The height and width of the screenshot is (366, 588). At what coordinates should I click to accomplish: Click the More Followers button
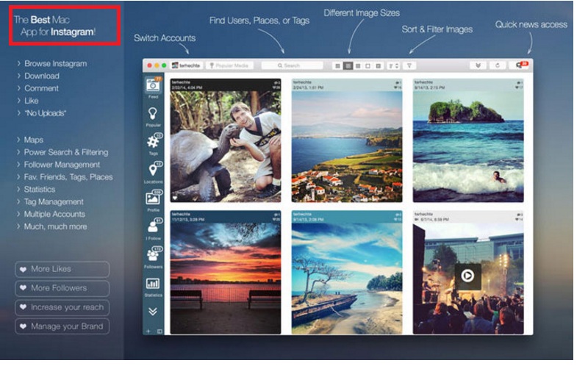coord(62,288)
